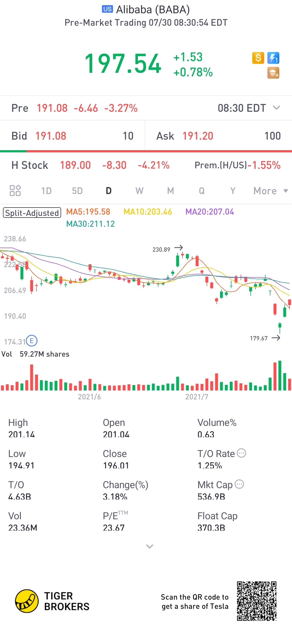Toggle the Split-Adjusted button
Screen dimensions: 292x644
click(x=32, y=213)
